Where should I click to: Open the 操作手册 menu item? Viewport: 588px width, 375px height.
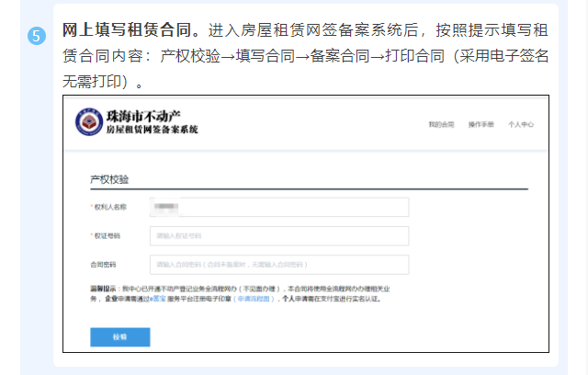[481, 124]
